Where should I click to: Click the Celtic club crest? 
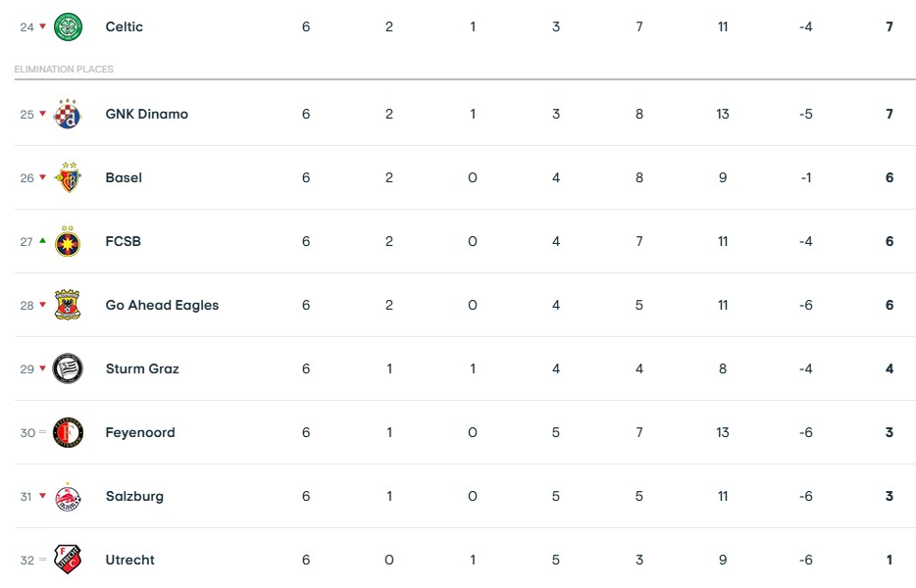coord(68,26)
